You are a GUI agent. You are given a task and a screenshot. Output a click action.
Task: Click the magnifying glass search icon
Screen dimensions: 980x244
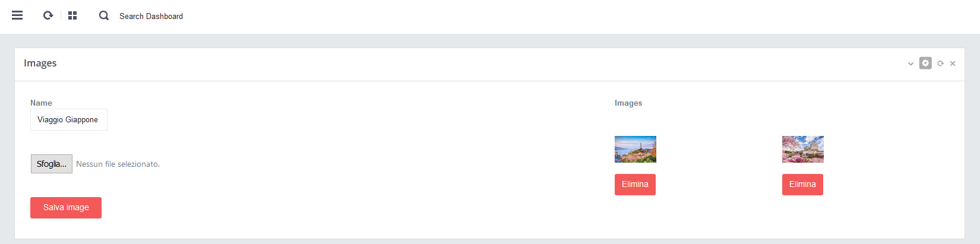click(104, 15)
